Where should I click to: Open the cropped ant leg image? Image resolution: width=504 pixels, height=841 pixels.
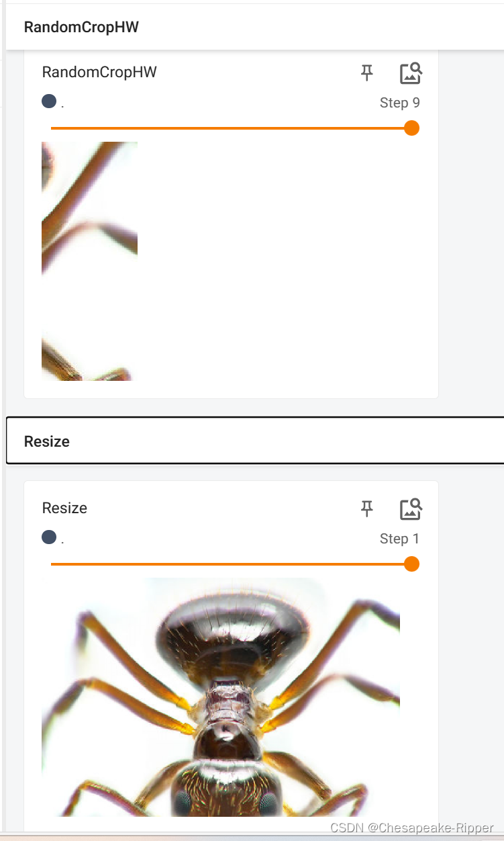[89, 261]
